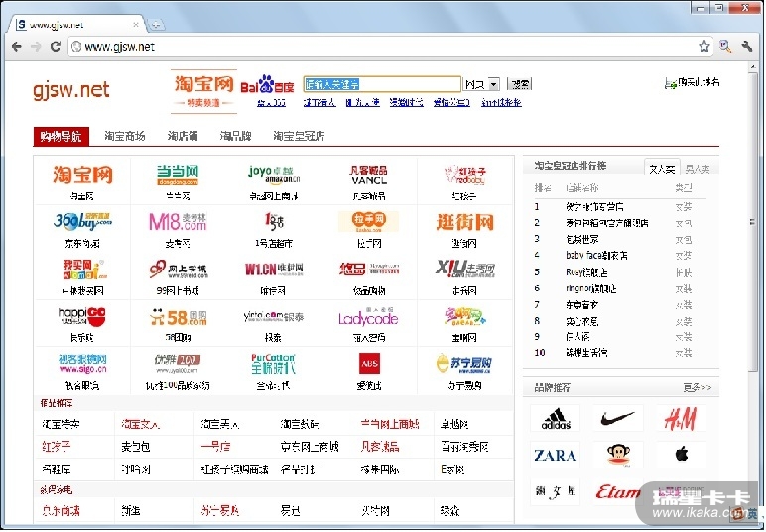Select the 男人类 ranking tab
This screenshot has height=532, width=766.
coord(698,169)
